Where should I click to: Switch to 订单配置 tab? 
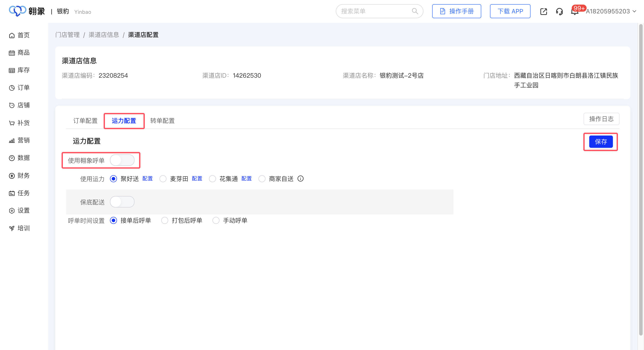(85, 121)
